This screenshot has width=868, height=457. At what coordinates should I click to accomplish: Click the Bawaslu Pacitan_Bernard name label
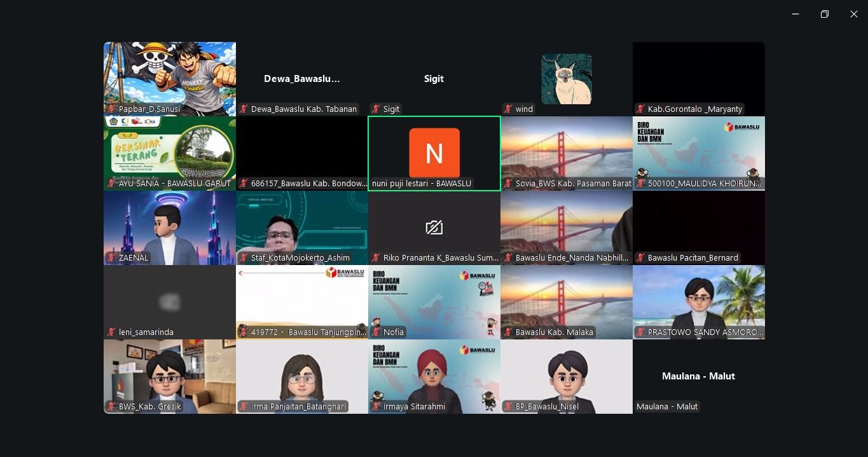(x=692, y=258)
